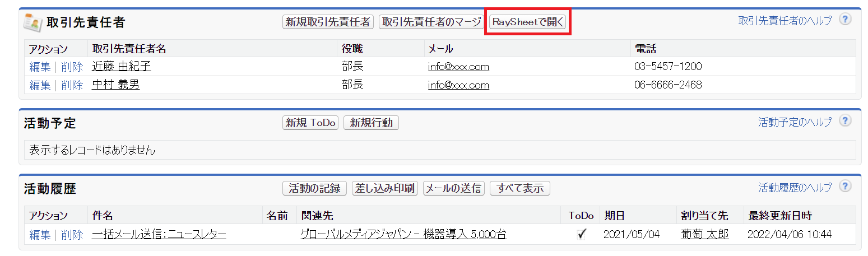Click 中村 義男's info@xxx.com email link
Image resolution: width=868 pixels, height=256 pixels.
tap(458, 85)
